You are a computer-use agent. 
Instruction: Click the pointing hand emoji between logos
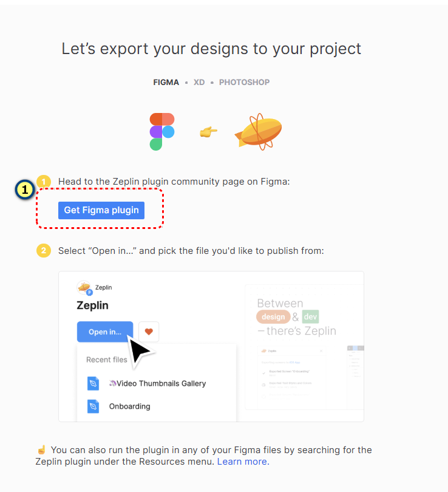[208, 132]
